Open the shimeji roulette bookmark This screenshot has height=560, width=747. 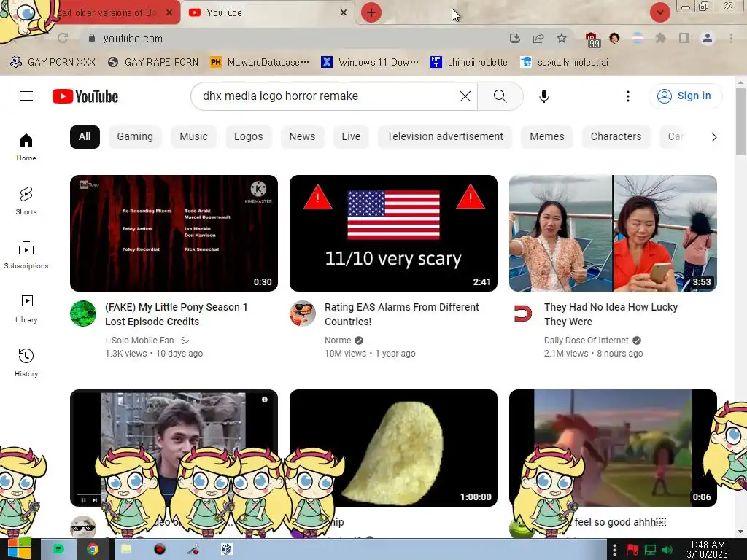(x=469, y=63)
